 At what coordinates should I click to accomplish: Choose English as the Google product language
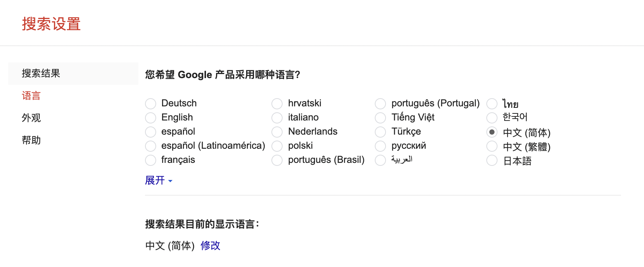[151, 118]
